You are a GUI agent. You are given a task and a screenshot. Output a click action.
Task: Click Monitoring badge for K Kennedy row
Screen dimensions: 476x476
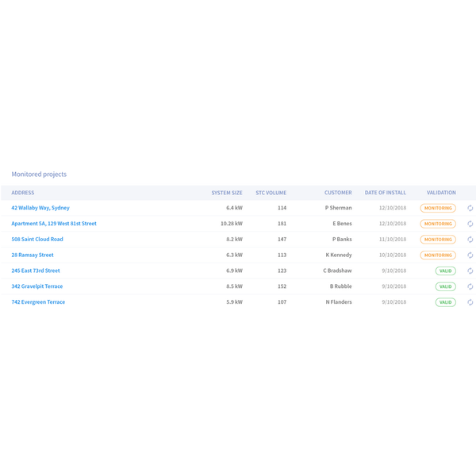438,255
